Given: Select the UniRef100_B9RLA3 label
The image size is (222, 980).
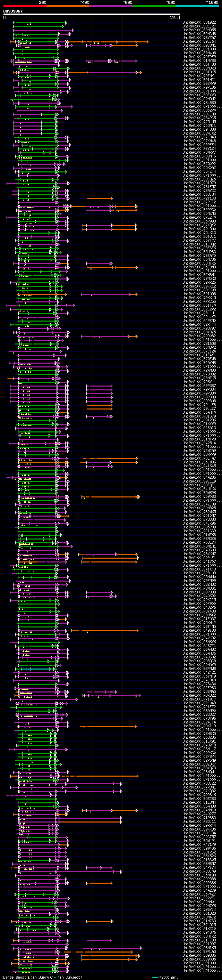Looking at the screenshot, I should pyautogui.click(x=199, y=951).
